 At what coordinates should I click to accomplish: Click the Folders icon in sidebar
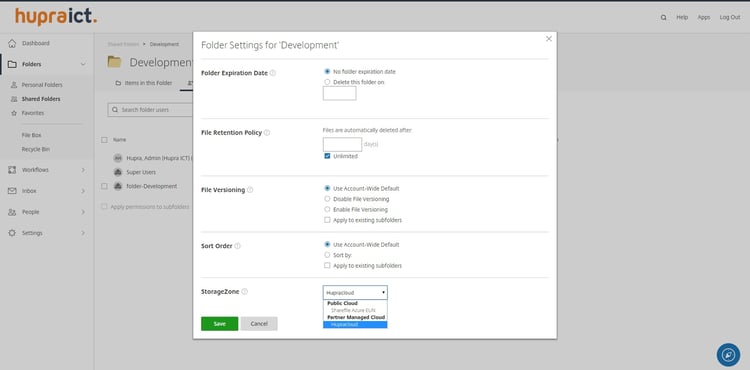pyautogui.click(x=12, y=64)
